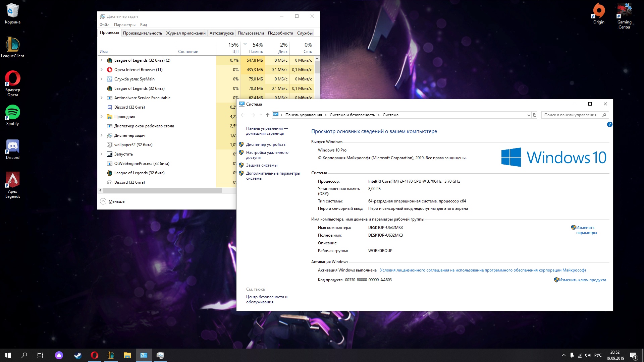The image size is (644, 362).
Task: Launch Spotify desktop shortcut
Action: pos(12,115)
